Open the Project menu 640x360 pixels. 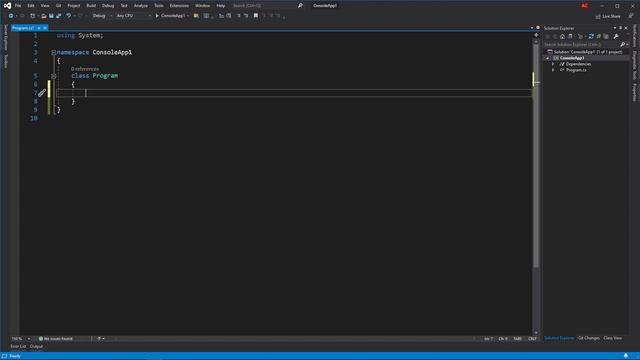pos(74,6)
